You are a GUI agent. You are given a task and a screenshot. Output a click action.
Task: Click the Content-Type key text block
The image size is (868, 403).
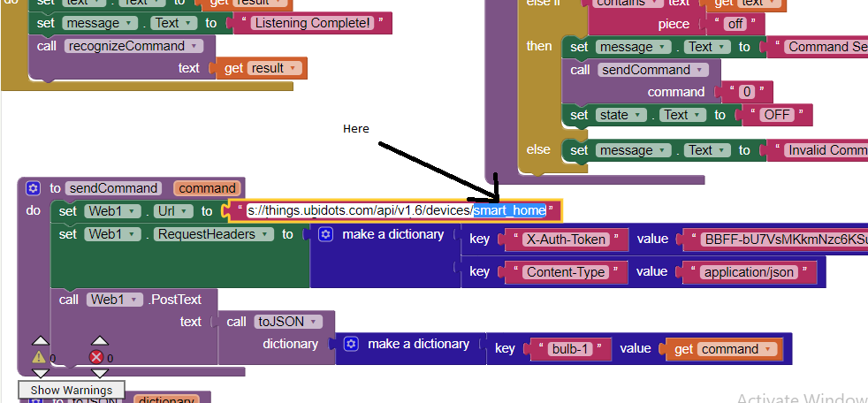pos(567,272)
